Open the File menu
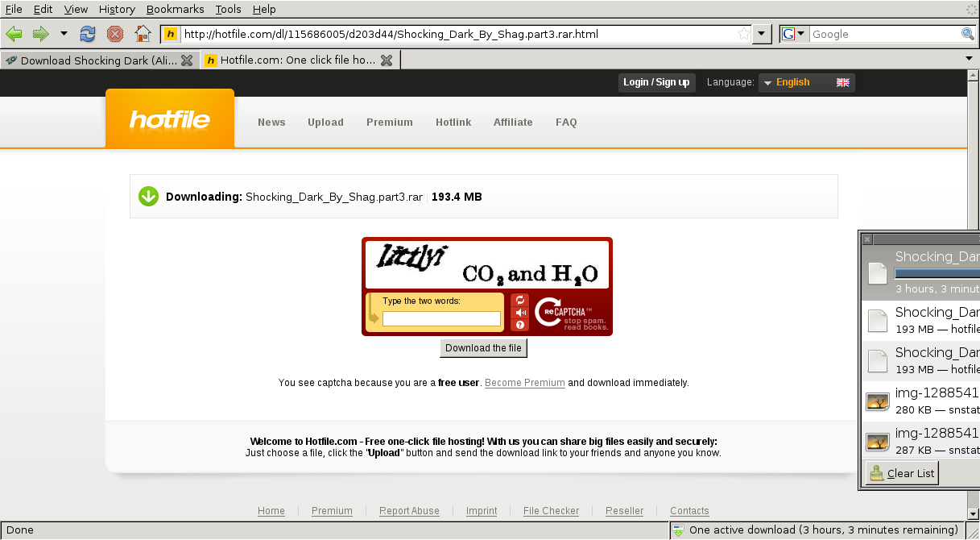980x540 pixels. pyautogui.click(x=14, y=9)
